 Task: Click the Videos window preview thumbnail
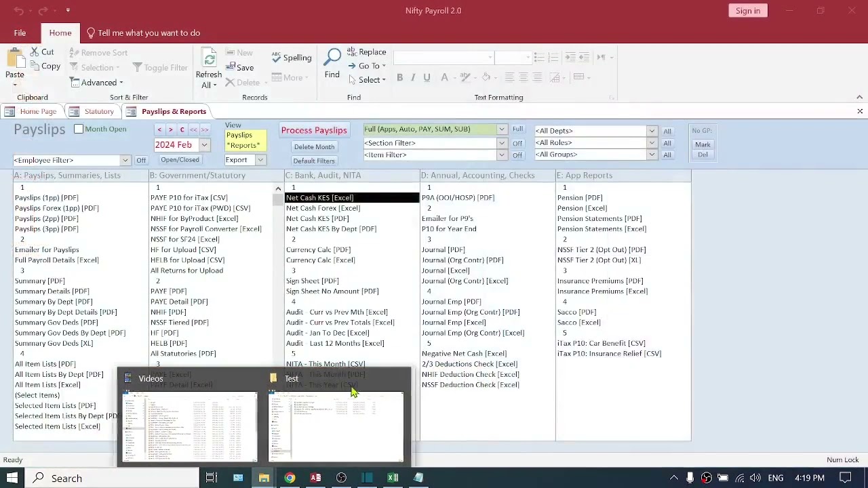coord(190,427)
